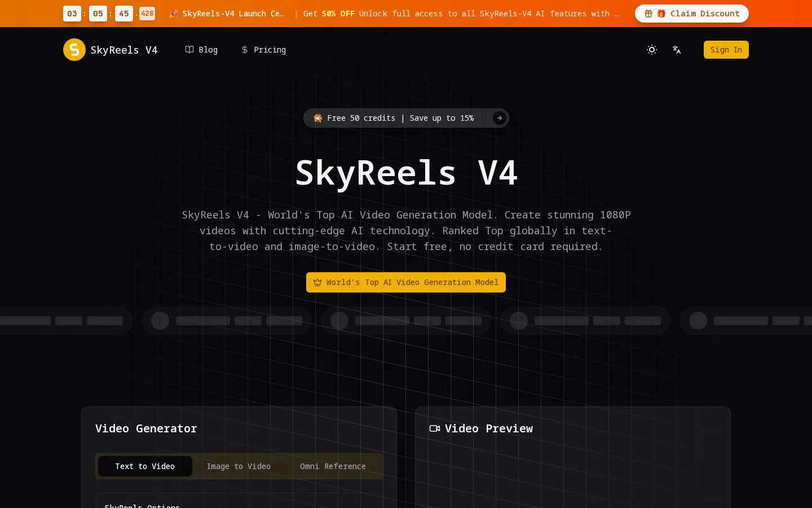Click the Video Preview panel heading
812x508 pixels.
tap(489, 428)
